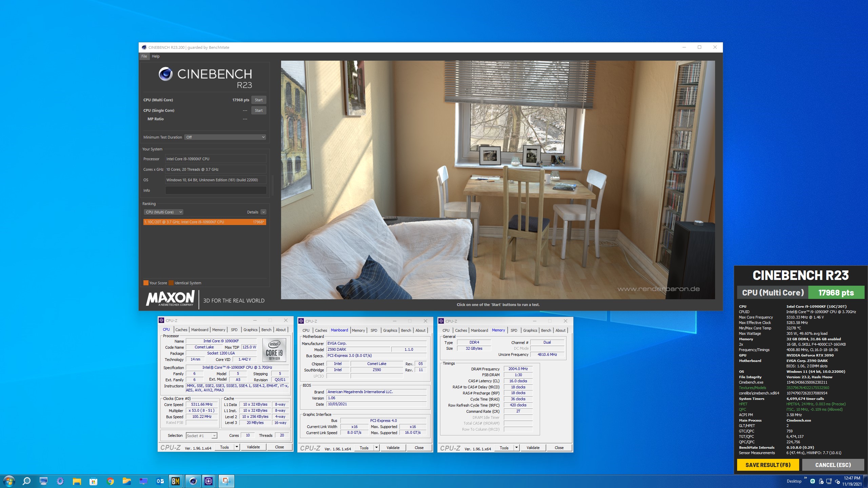Open the Snipping Tool taskbar icon
The width and height of the screenshot is (868, 488).
(226, 481)
